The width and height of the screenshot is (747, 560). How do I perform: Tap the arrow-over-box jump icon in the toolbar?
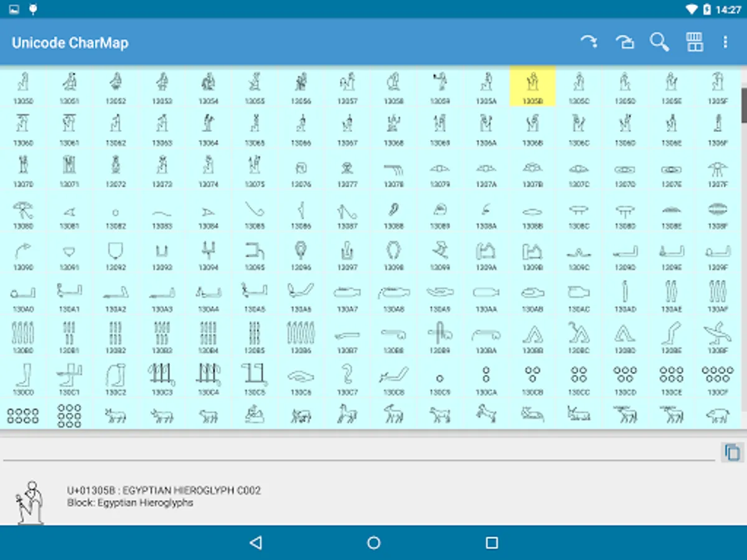tap(624, 42)
